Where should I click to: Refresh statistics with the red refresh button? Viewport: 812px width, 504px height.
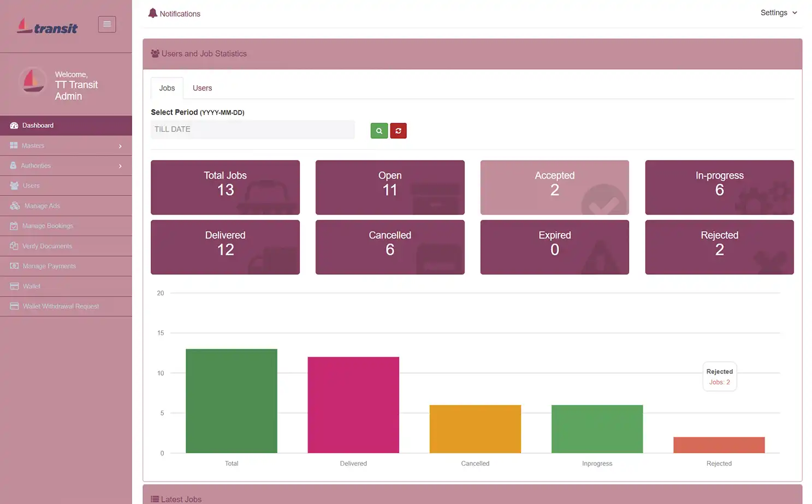coord(398,131)
